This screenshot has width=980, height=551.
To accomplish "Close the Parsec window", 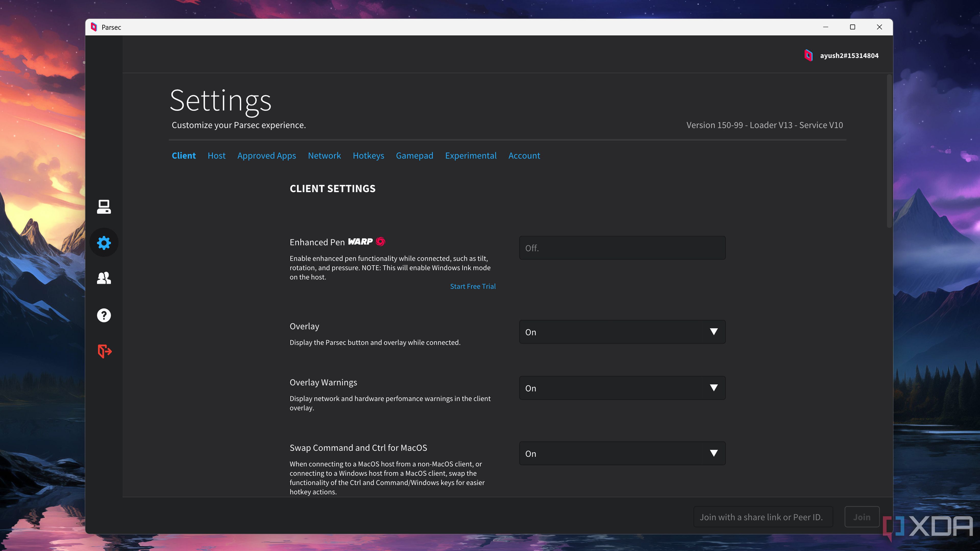I will 879,27.
